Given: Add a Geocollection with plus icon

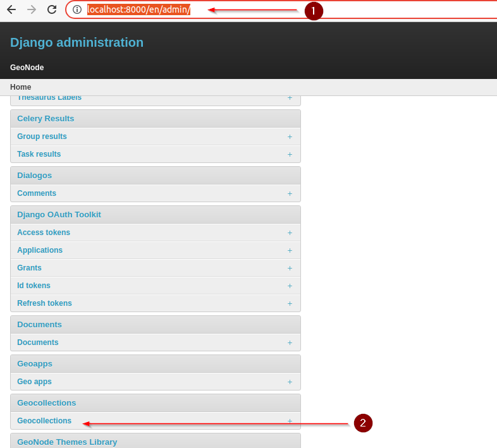Looking at the screenshot, I should click(x=290, y=421).
